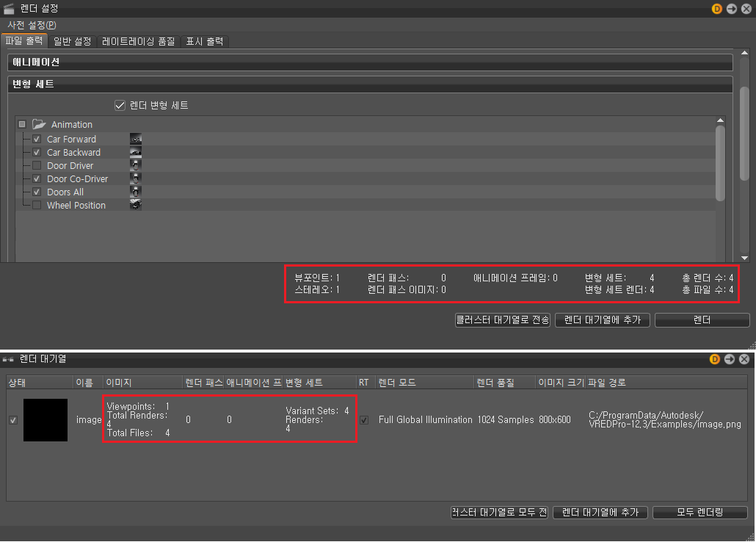Switch to the 일반 설정 tab

pos(73,42)
